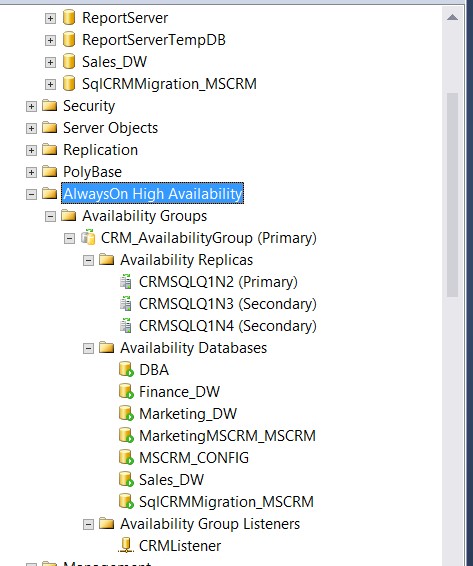Click the CRMSQLQ1N3 secondary replica server icon

point(126,304)
